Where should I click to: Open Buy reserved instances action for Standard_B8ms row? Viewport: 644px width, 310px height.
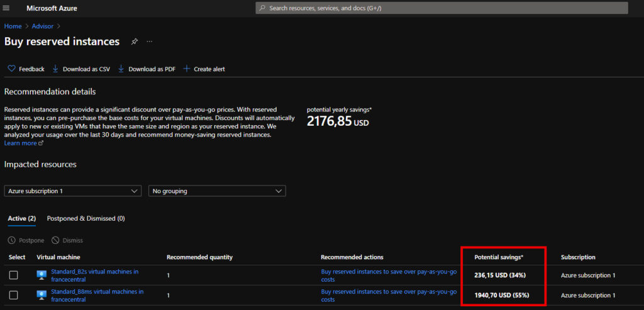pos(389,296)
